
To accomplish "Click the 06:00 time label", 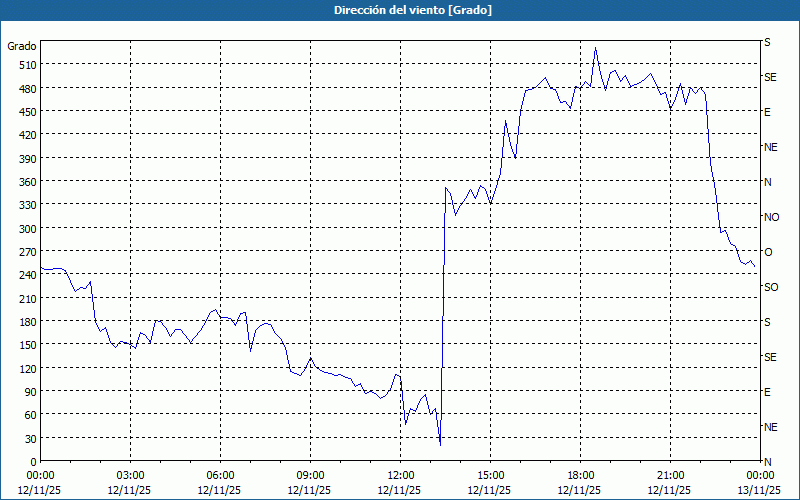I will (220, 476).
